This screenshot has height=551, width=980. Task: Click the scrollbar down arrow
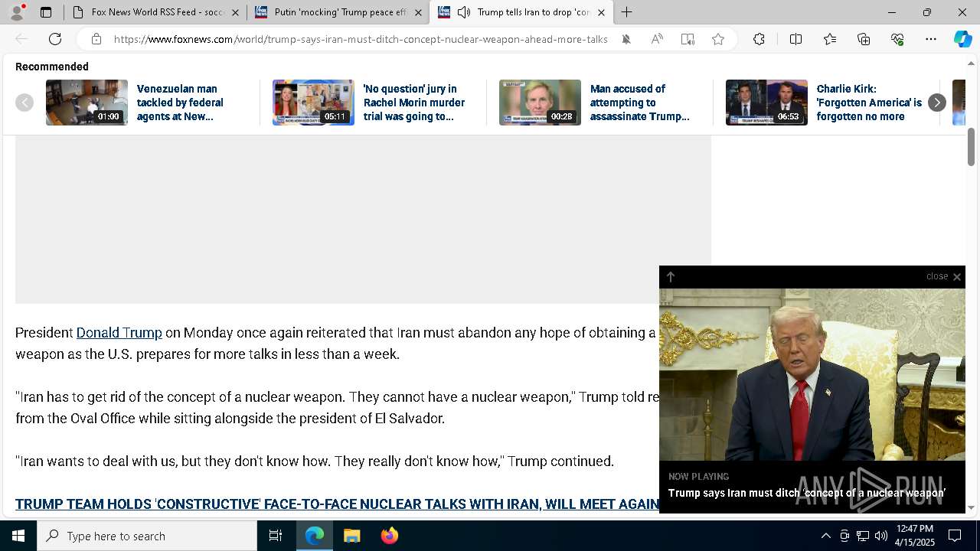pos(971,507)
